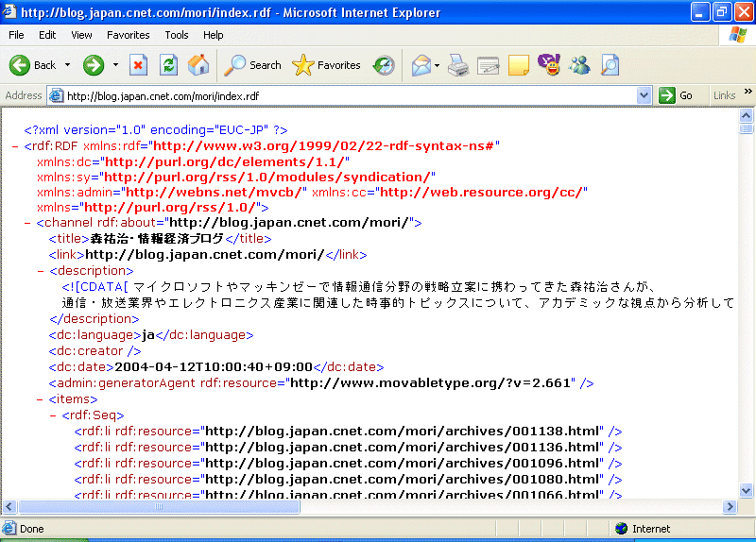Click the link element blog URL text
756x542 pixels.
tap(204, 255)
